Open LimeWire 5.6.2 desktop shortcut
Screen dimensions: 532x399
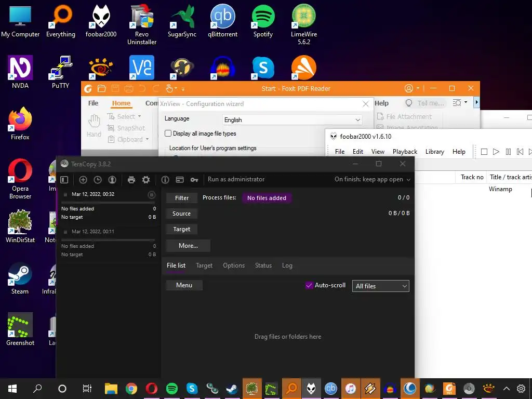pos(303,24)
